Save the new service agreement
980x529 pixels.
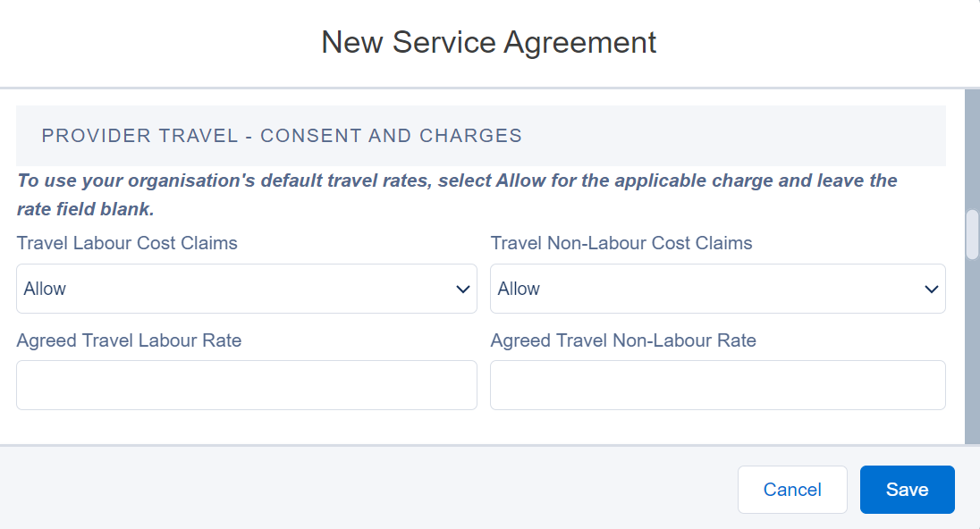[907, 490]
